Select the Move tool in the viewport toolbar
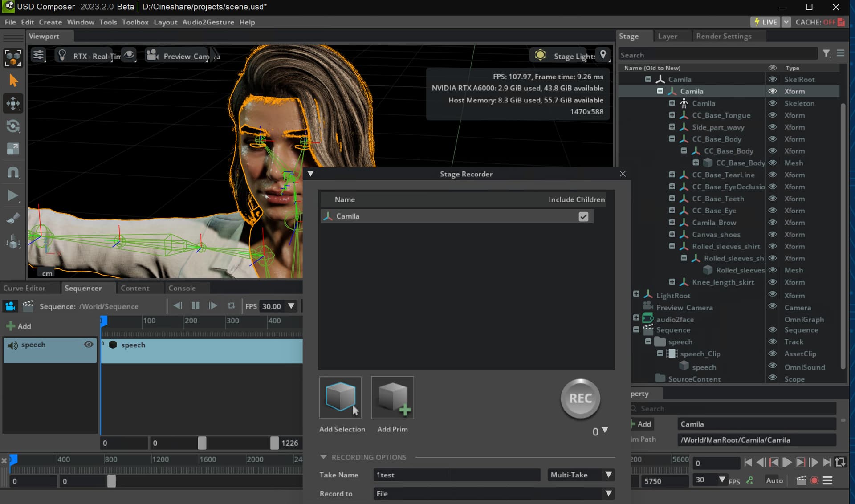This screenshot has height=504, width=855. 13,103
